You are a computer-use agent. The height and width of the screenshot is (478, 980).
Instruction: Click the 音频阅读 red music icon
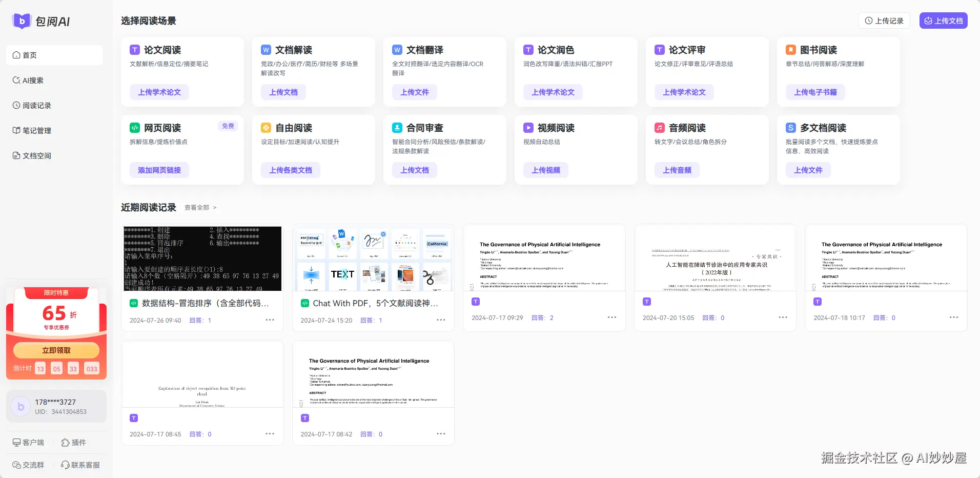tap(660, 128)
